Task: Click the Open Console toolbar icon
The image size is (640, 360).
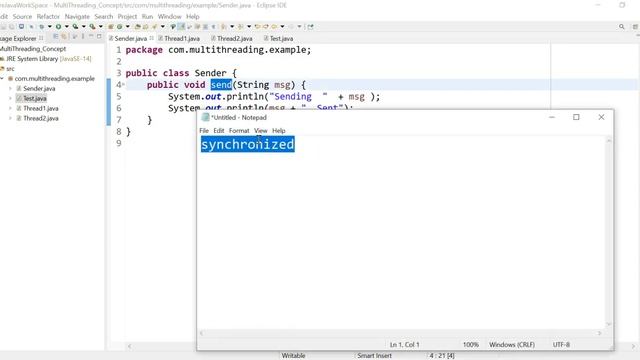Action: coord(21,27)
